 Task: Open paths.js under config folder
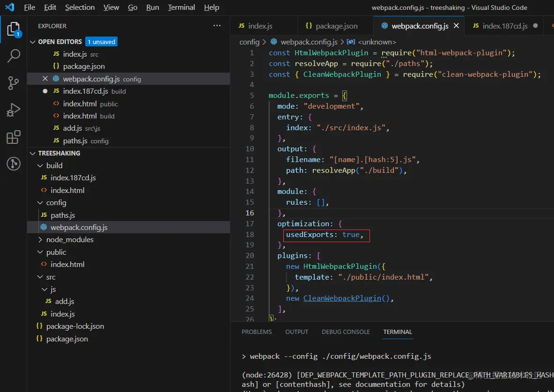coord(129,215)
